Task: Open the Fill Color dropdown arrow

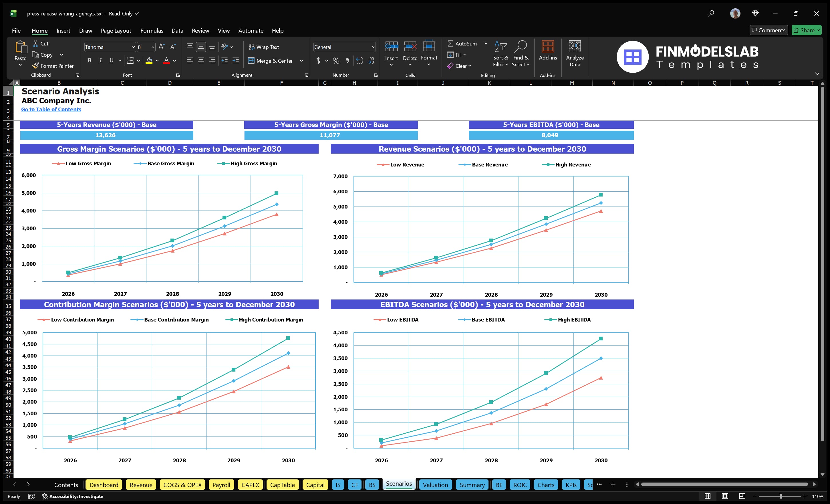Action: (x=157, y=61)
